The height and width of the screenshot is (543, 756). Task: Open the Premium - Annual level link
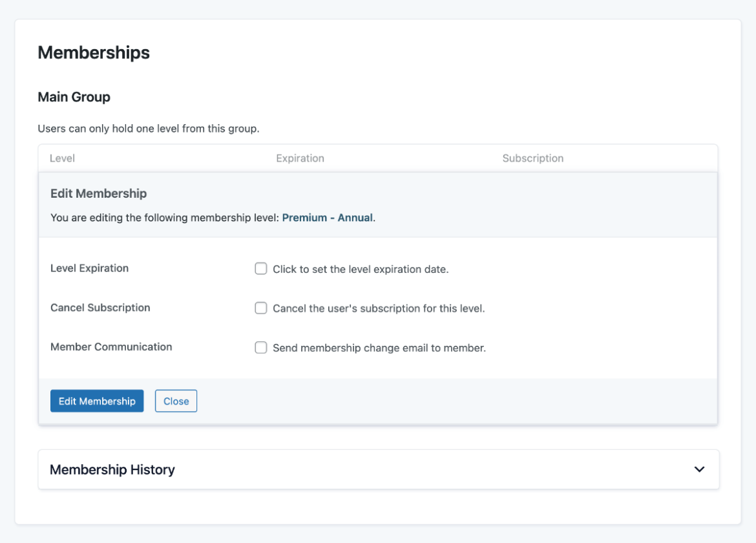(328, 217)
